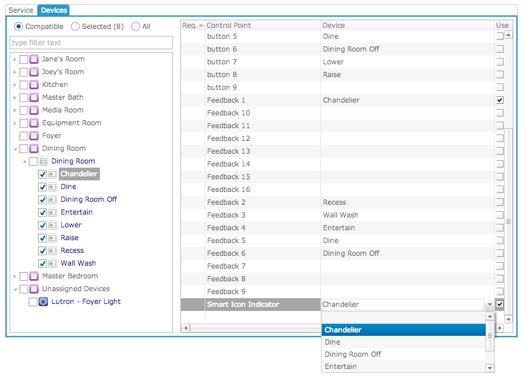Click the Entertain scene icon in tree

(x=52, y=212)
